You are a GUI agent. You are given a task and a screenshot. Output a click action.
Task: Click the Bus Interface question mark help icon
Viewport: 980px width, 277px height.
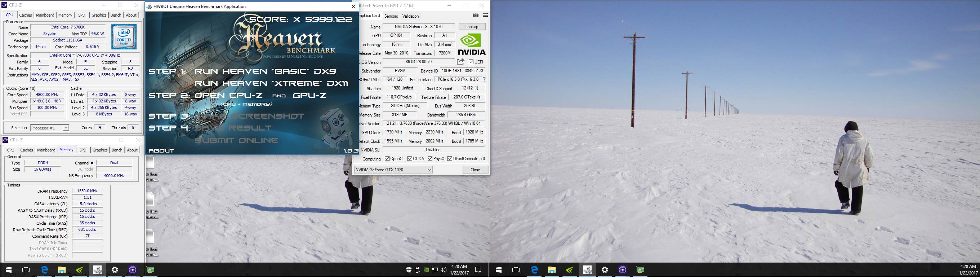pyautogui.click(x=484, y=79)
